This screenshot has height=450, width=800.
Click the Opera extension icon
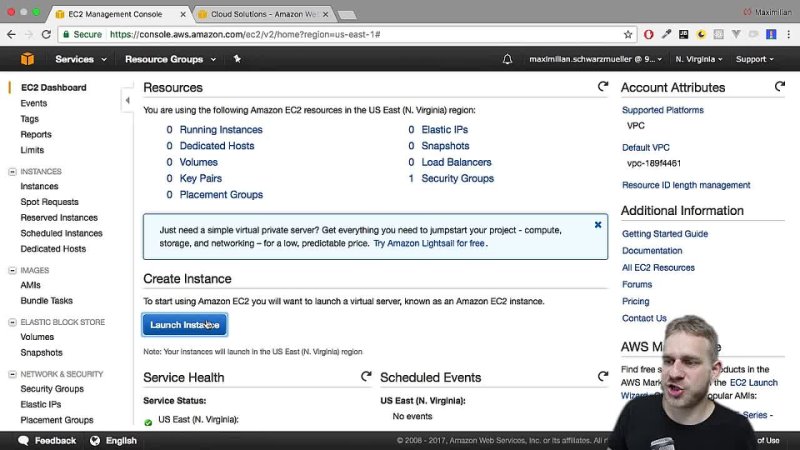(648, 34)
